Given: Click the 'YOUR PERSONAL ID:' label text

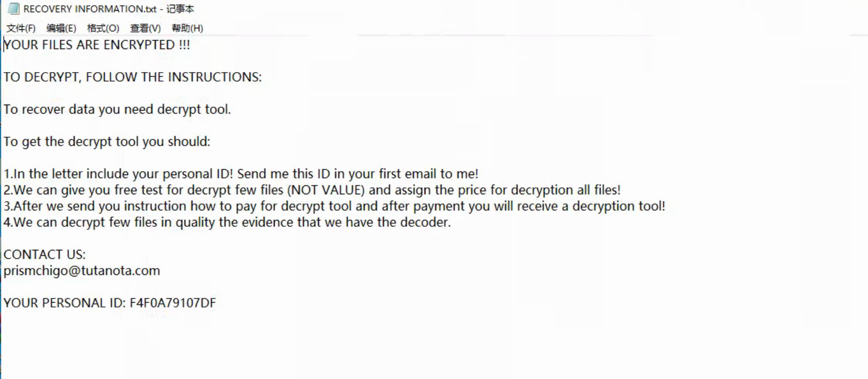Looking at the screenshot, I should [x=64, y=303].
